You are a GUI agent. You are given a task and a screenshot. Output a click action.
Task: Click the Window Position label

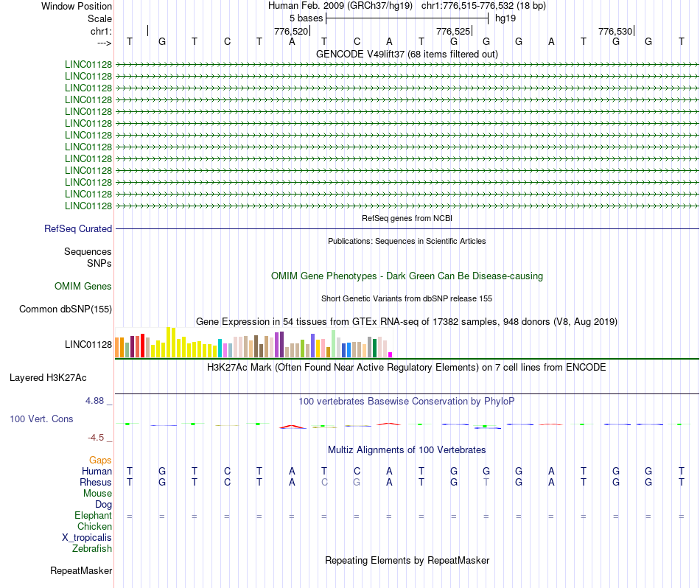(77, 6)
